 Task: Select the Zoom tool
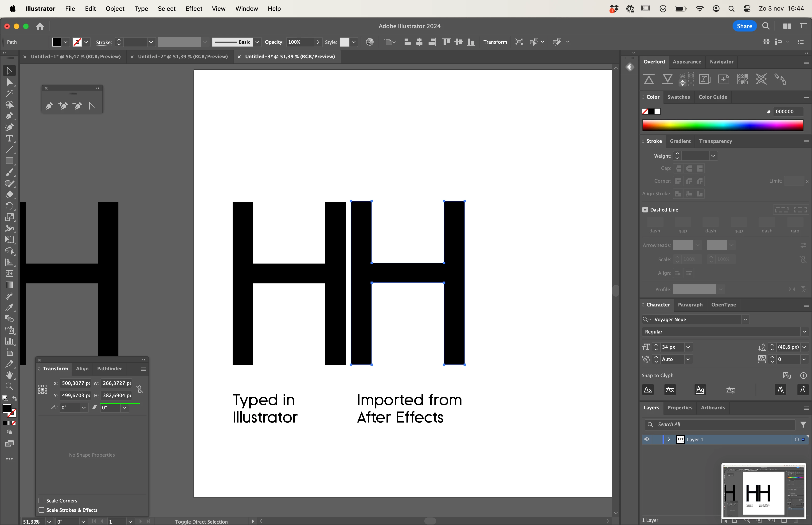(x=9, y=386)
